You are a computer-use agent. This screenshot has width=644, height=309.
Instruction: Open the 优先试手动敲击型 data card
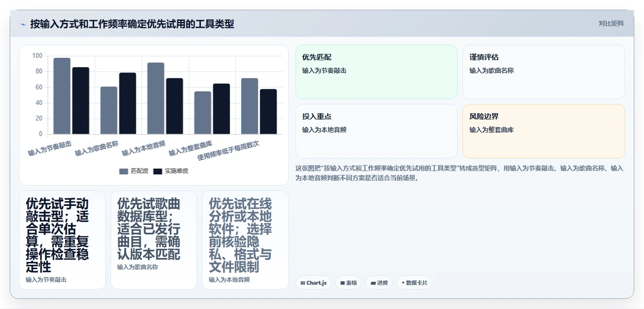(62, 240)
